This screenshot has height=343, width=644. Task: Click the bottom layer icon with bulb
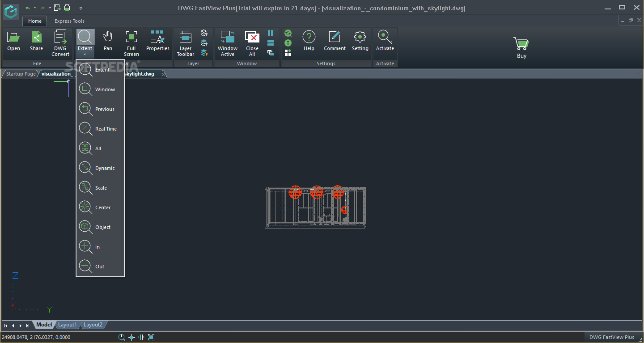click(x=204, y=53)
